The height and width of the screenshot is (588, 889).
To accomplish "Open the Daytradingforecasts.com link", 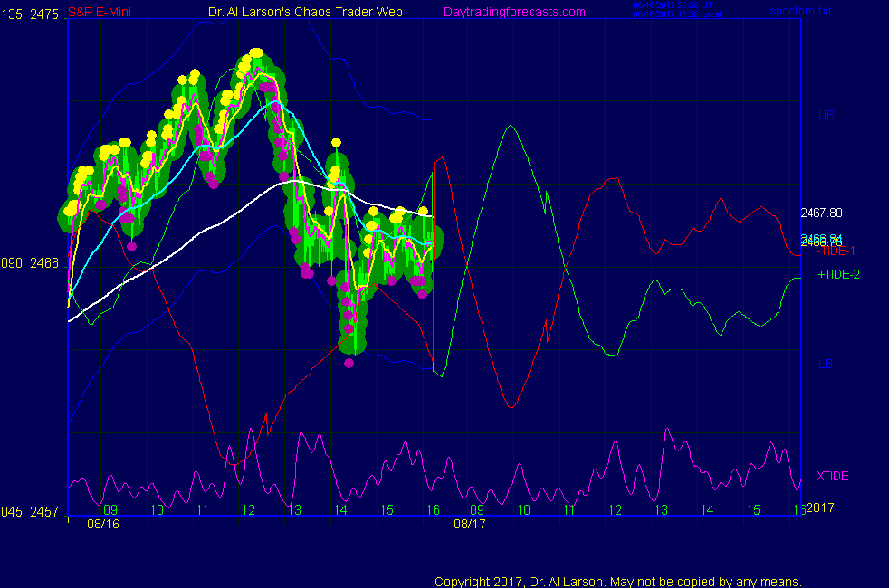I will [513, 12].
